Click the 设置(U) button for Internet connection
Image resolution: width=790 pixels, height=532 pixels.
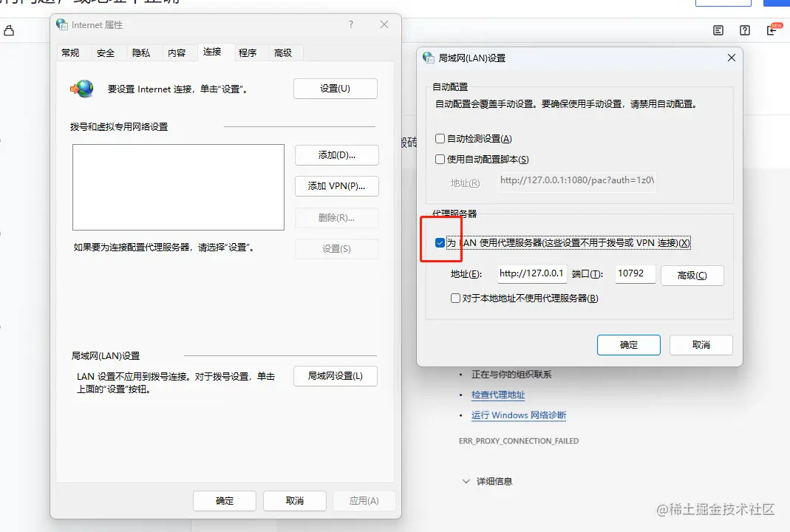coord(335,89)
